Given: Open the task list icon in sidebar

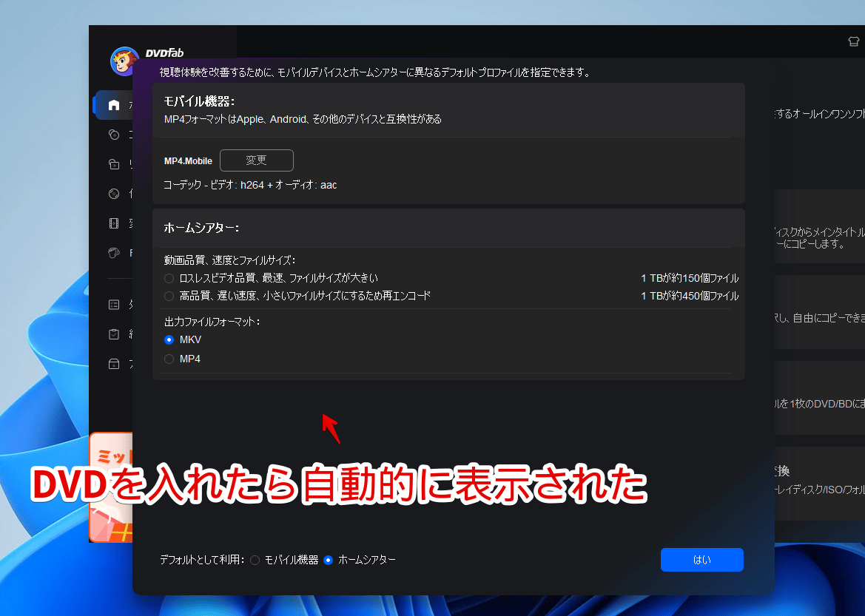Looking at the screenshot, I should click(114, 305).
